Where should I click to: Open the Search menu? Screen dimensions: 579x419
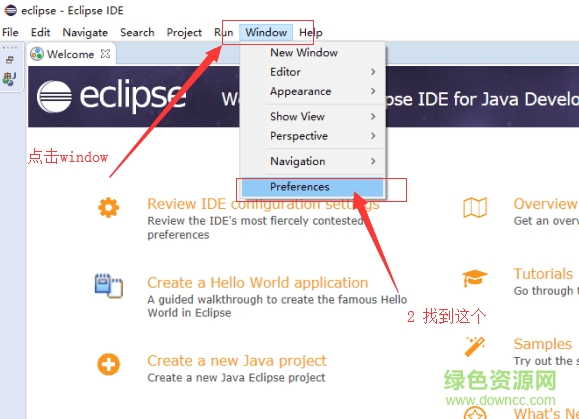click(137, 32)
